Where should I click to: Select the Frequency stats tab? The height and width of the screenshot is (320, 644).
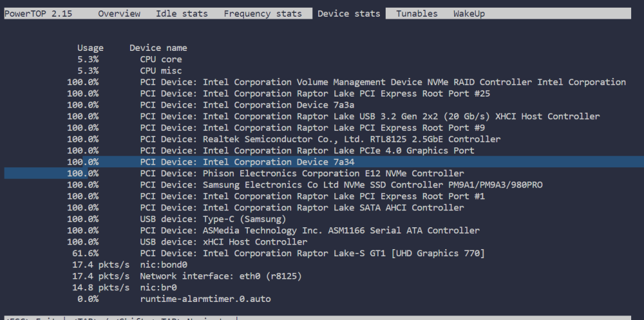coord(263,14)
